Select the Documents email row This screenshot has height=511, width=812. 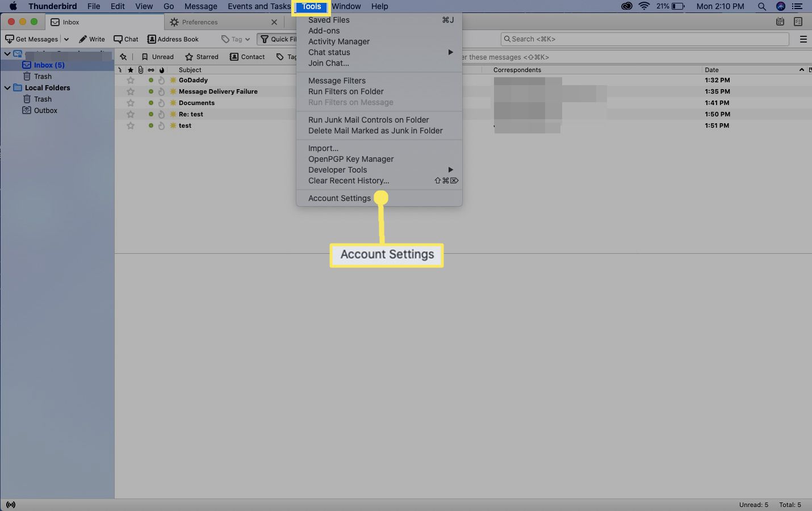coord(463,103)
